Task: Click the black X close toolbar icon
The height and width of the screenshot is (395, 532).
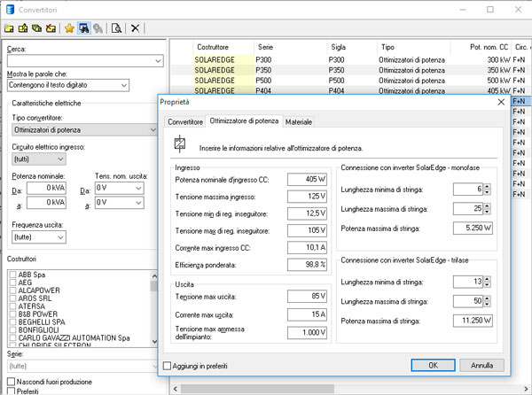Action: pyautogui.click(x=135, y=28)
